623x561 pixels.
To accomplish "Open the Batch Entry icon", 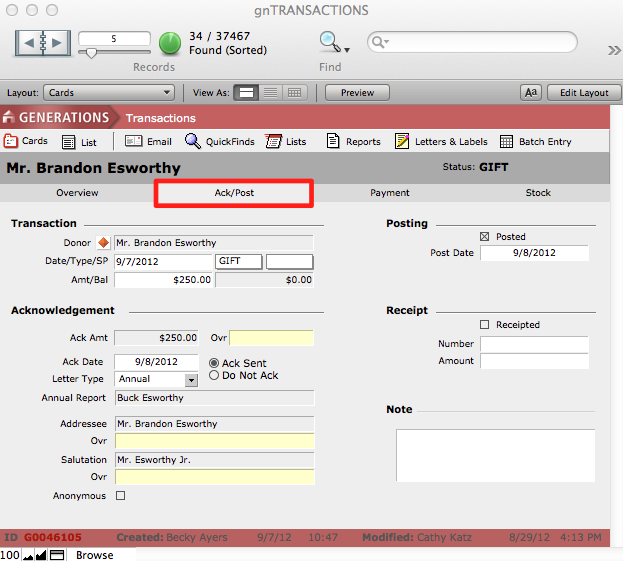I will (x=507, y=142).
